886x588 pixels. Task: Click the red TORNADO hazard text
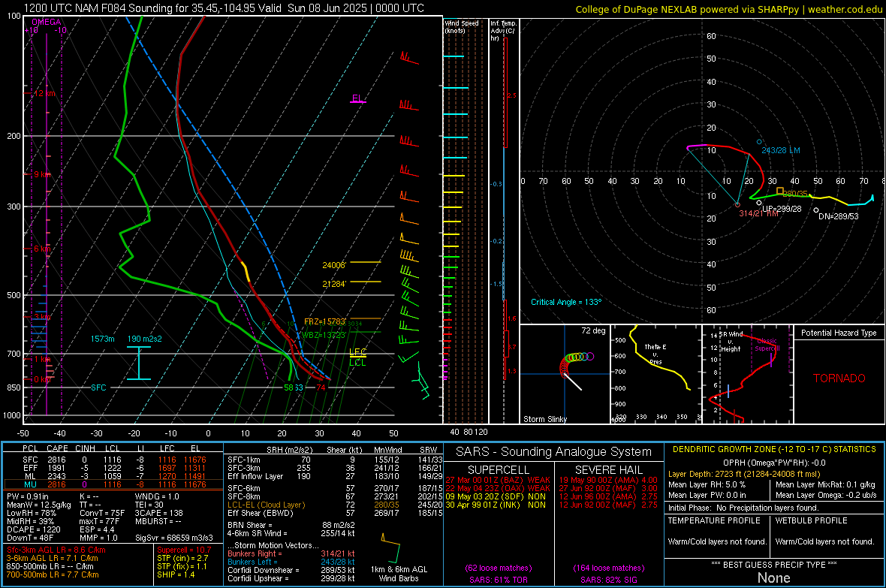pos(839,378)
